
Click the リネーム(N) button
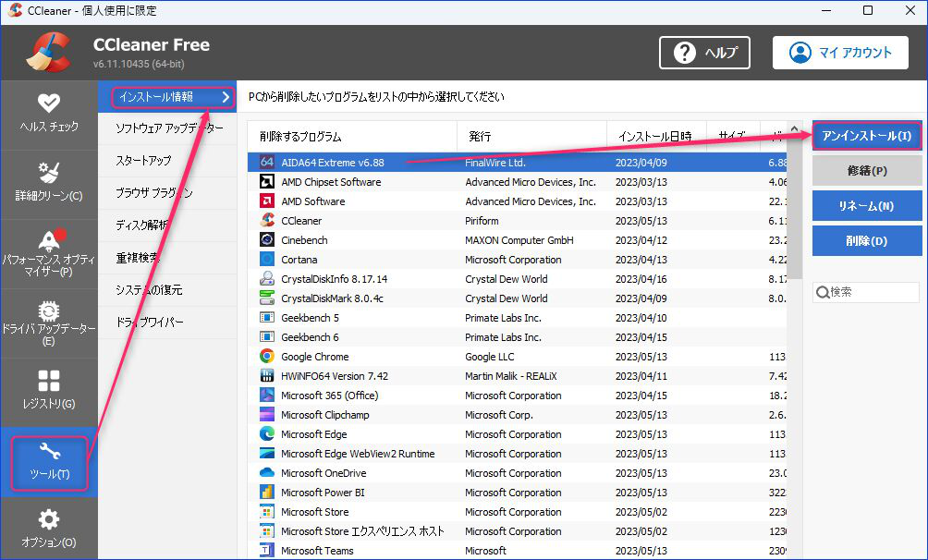866,206
